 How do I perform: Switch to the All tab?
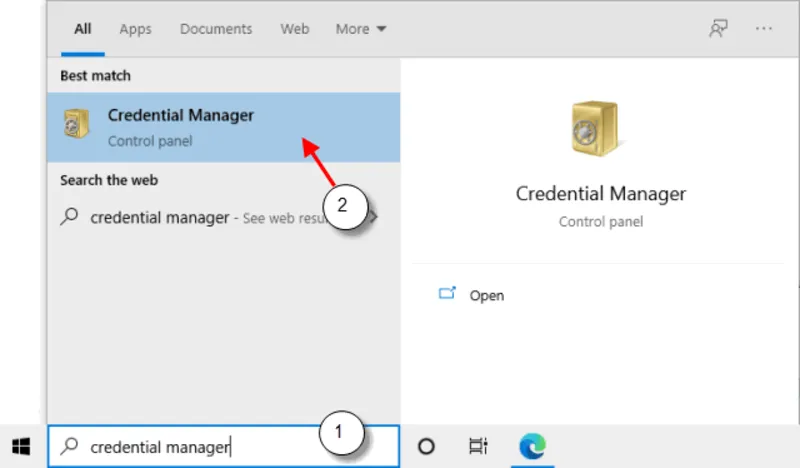[83, 29]
